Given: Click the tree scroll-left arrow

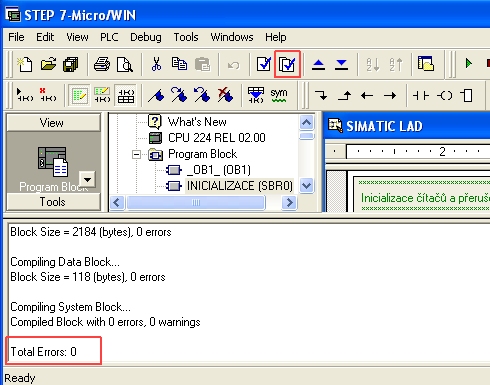Looking at the screenshot, I should (x=117, y=202).
